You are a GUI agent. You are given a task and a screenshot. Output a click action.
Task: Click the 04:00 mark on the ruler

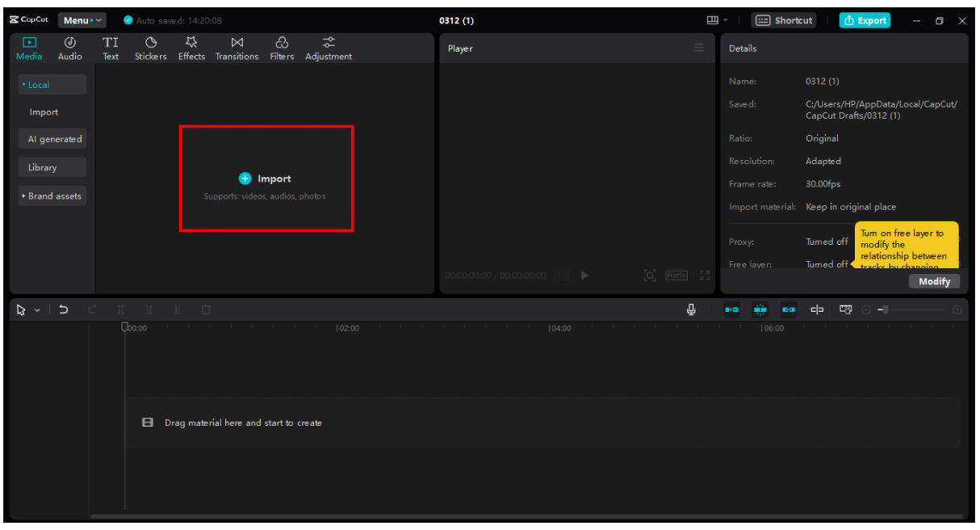point(559,329)
